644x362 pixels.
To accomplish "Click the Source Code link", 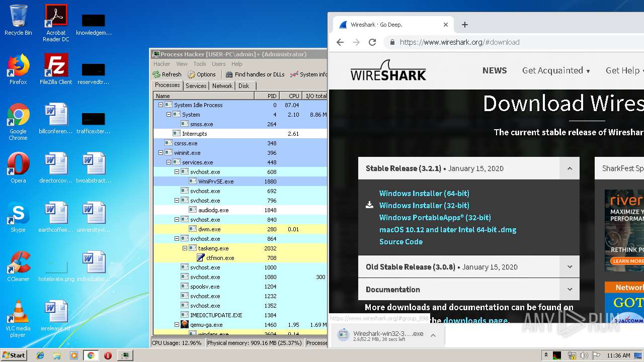I will point(401,242).
